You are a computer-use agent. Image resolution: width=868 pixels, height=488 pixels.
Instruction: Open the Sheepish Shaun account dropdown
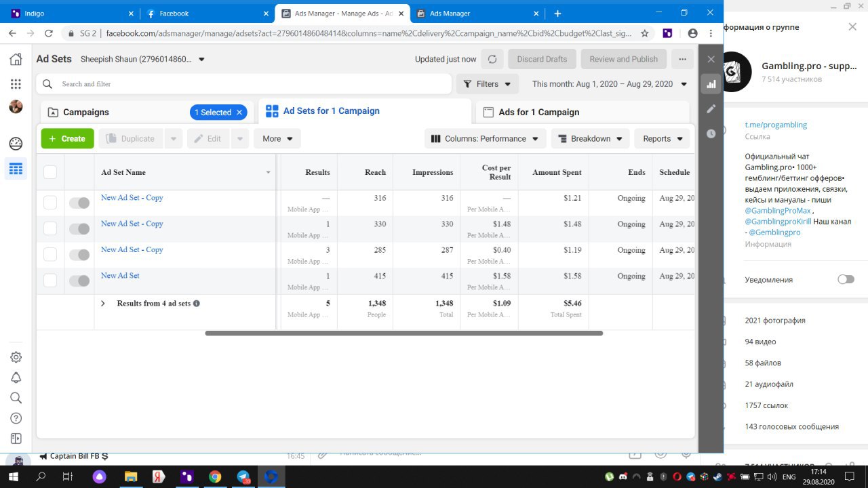point(142,59)
